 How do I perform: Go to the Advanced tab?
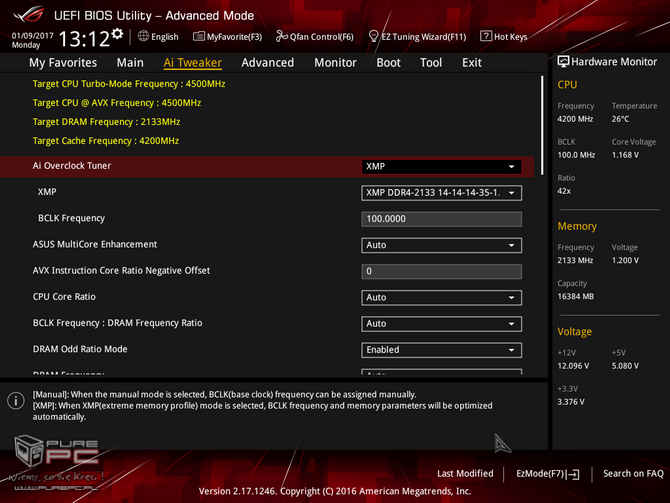pyautogui.click(x=267, y=63)
